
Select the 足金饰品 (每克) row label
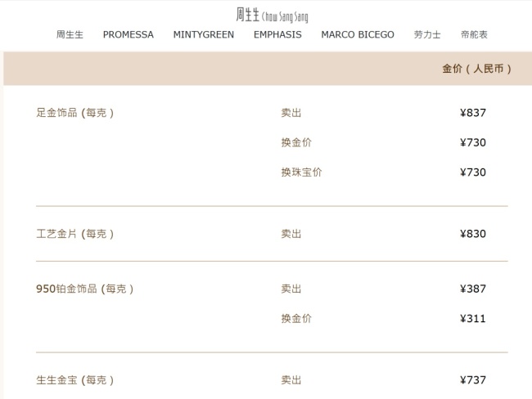[75, 113]
